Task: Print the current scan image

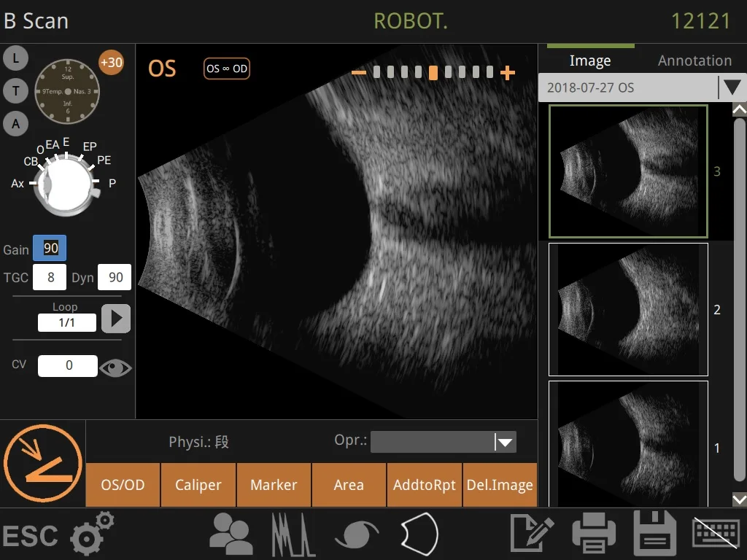Action: pyautogui.click(x=595, y=534)
